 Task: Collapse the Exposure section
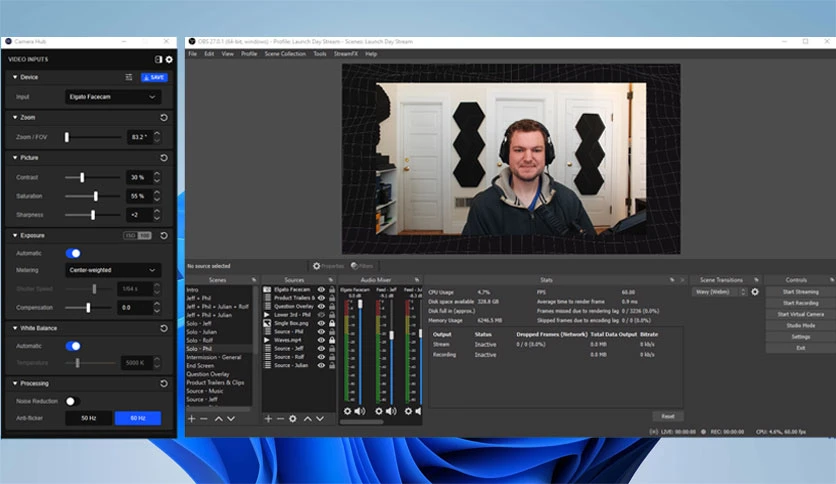pyautogui.click(x=15, y=235)
